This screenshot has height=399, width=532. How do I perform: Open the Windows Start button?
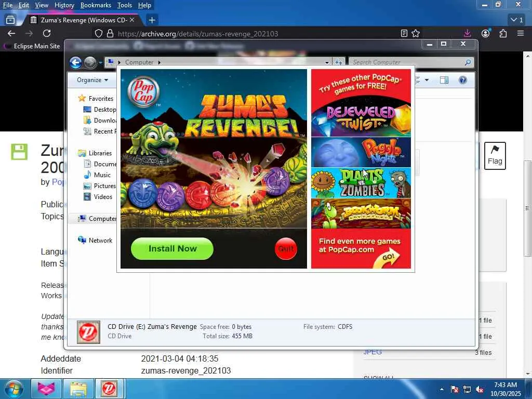(13, 389)
